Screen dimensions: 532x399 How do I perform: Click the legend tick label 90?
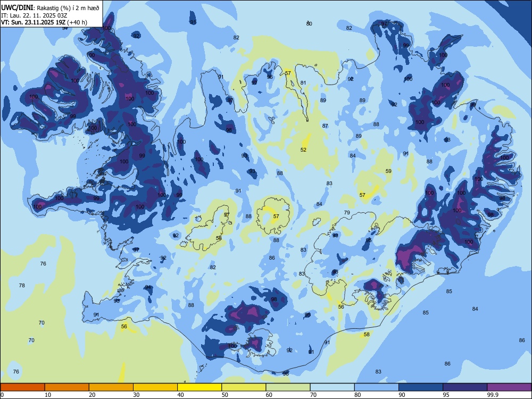(402, 395)
